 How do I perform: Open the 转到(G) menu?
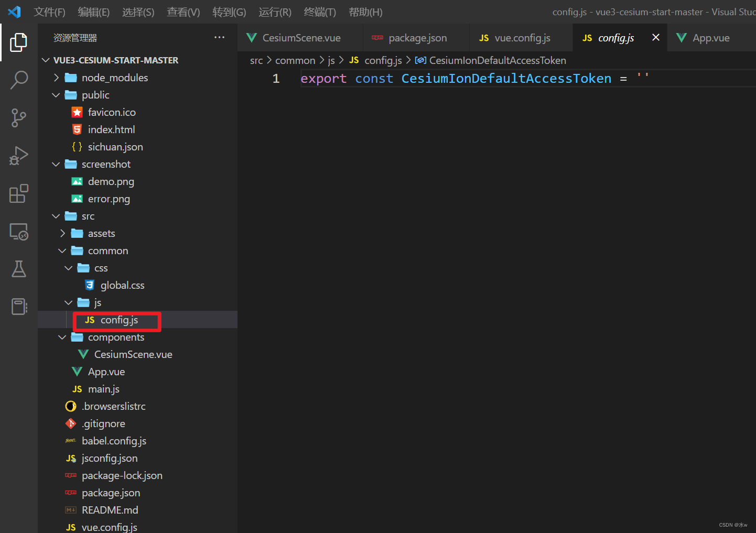229,12
